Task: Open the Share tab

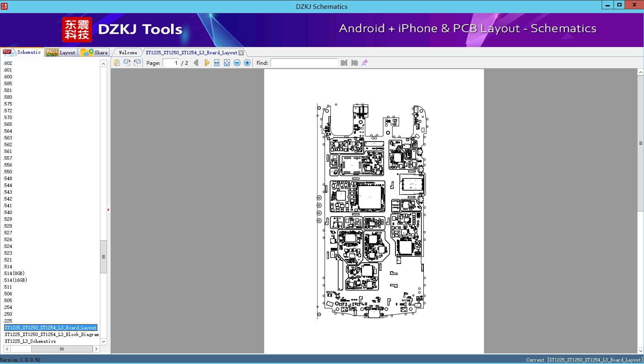Action: point(94,53)
